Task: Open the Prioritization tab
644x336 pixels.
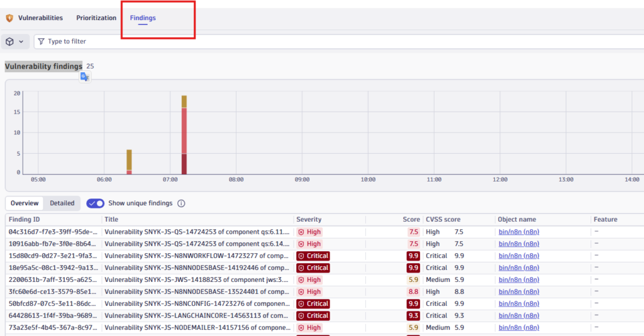Action: coord(96,18)
